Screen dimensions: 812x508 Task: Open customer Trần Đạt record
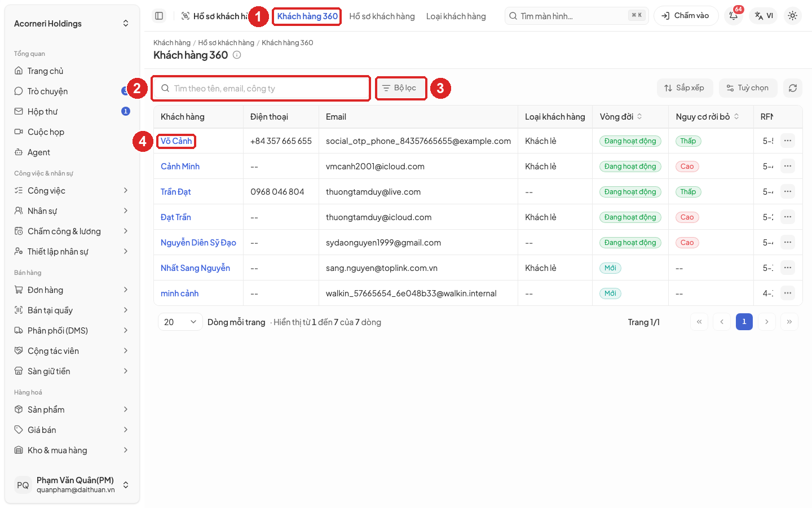tap(175, 192)
